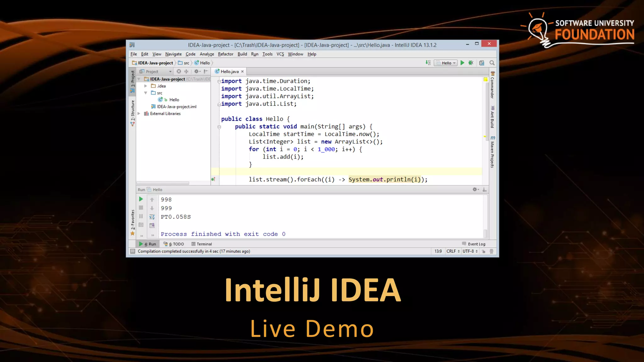Select IDEA-Java-project.iml file
Viewport: 644px width, 362px height.
174,107
